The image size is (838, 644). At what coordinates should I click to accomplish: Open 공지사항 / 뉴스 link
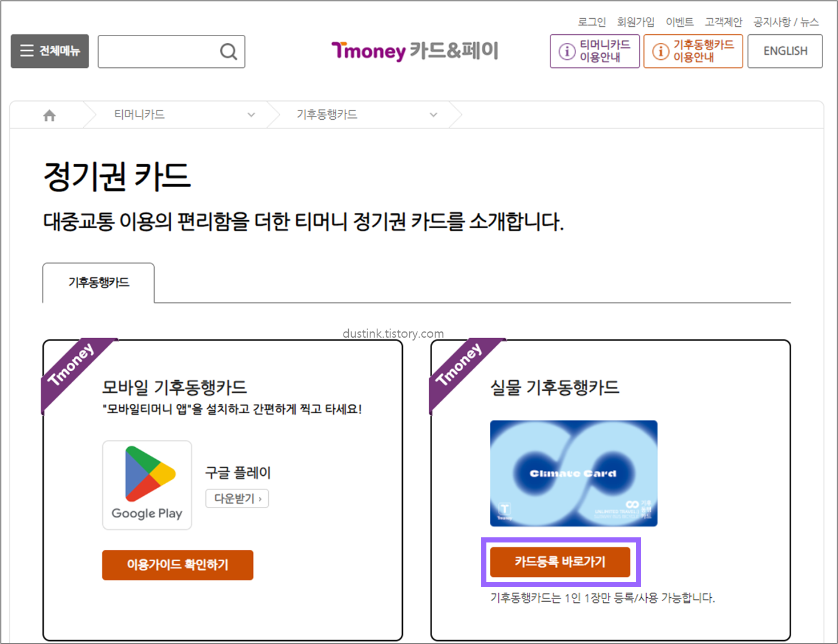pos(786,22)
